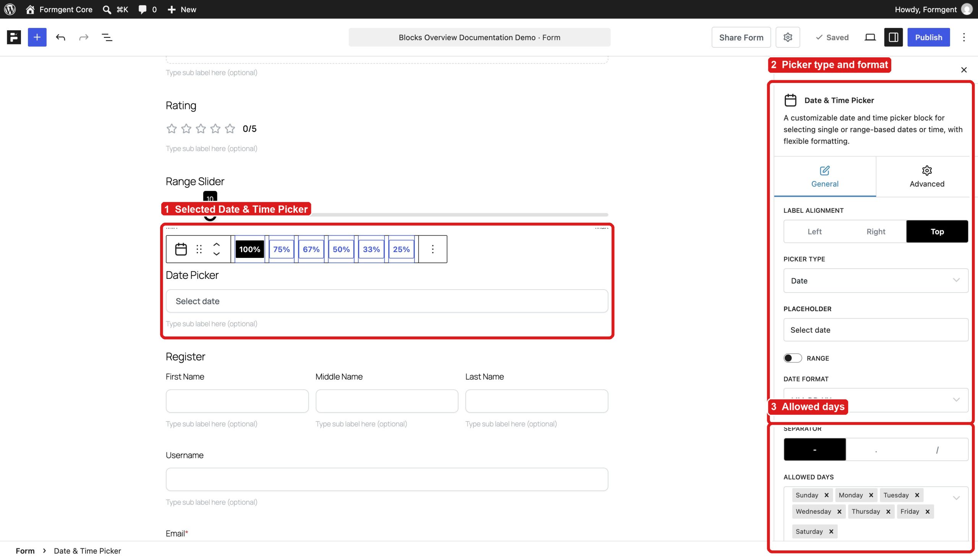
Task: Open the device preview laptop icon
Action: click(x=870, y=37)
